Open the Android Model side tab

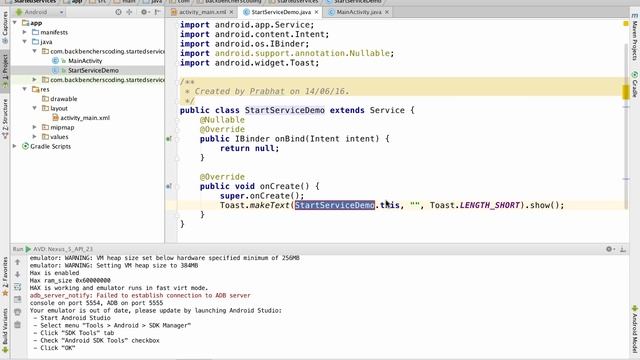(635, 329)
